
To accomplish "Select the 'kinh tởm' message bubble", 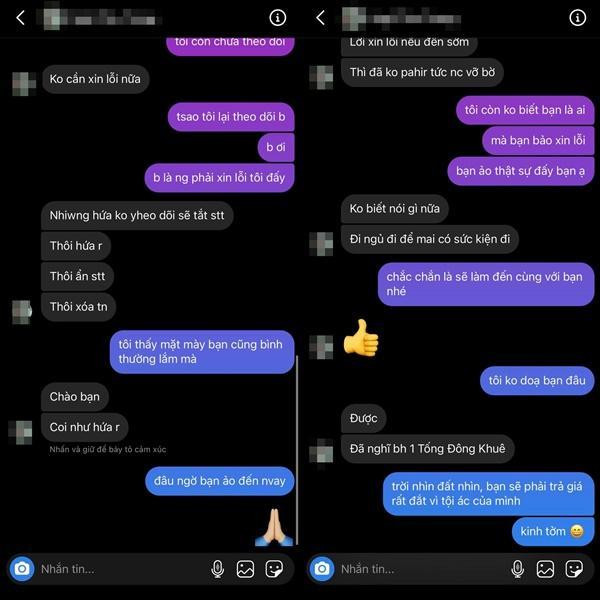I will (x=553, y=531).
